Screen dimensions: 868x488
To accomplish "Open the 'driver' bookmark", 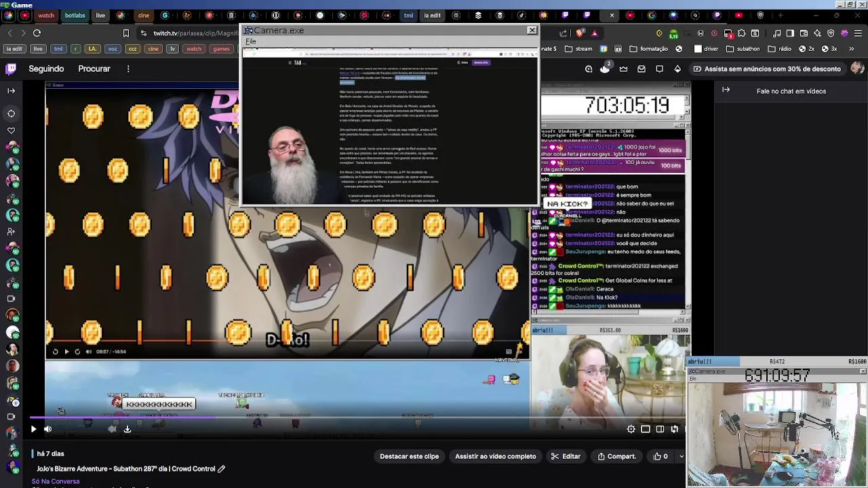I will click(705, 49).
